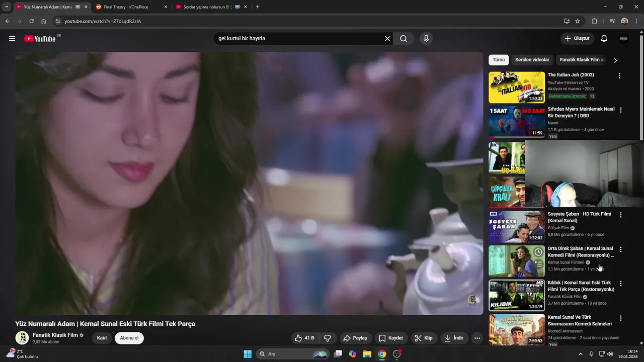Screen dimensions: 644x362
Task: Bookmark this page with the star
Action: pos(578,21)
